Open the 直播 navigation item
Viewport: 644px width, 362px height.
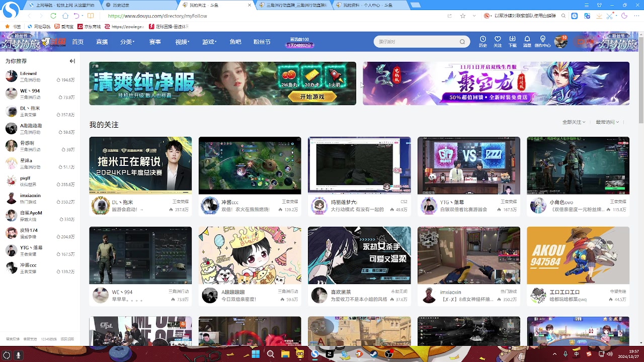click(x=102, y=42)
